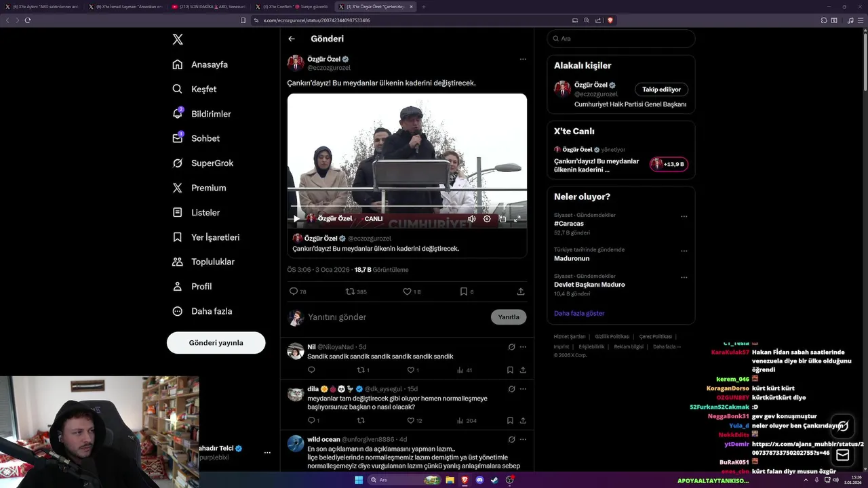Click the Yanıtla button
Screen dimensions: 868x488
[x=509, y=317]
